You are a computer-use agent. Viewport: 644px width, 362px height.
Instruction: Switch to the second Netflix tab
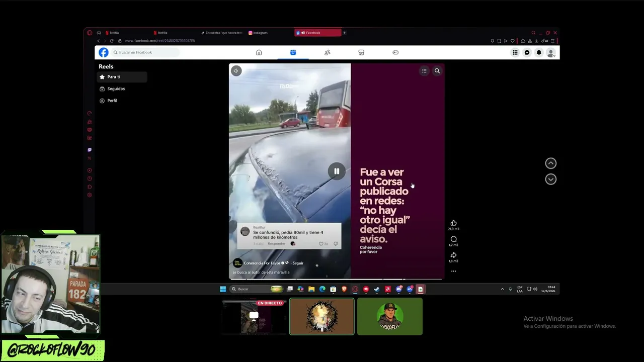tap(174, 33)
